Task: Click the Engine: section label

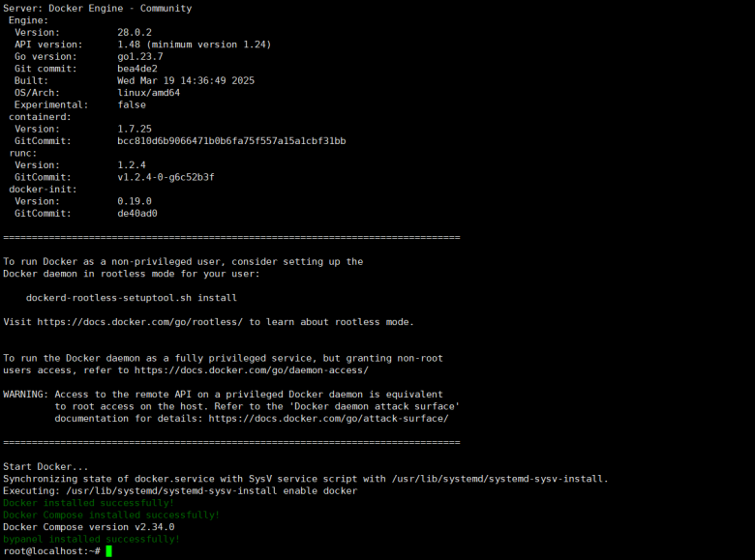Action: coord(28,20)
